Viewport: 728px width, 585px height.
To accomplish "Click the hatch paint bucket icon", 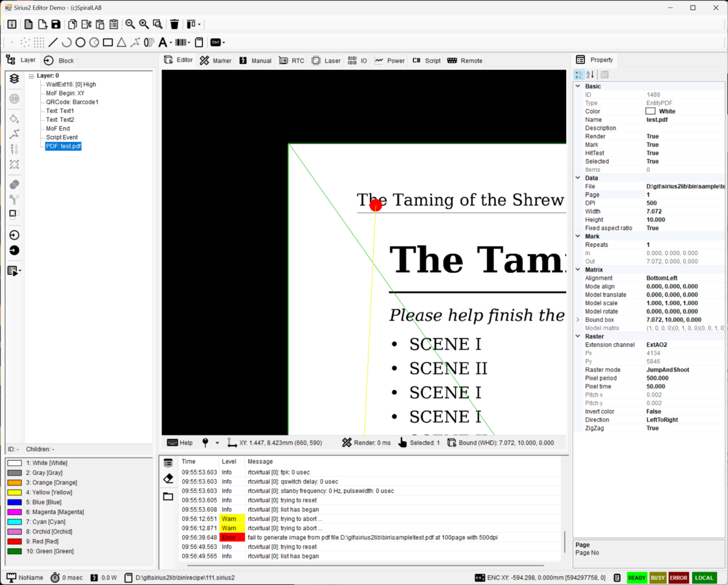I will click(15, 119).
